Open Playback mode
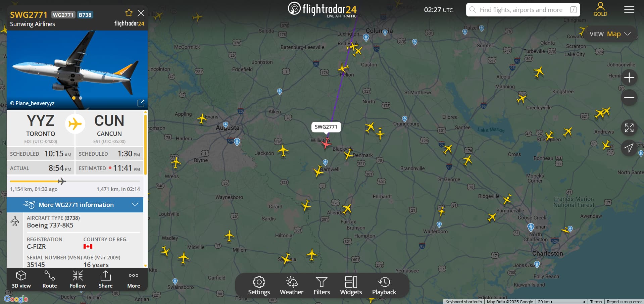The image size is (644, 304). coord(384,286)
